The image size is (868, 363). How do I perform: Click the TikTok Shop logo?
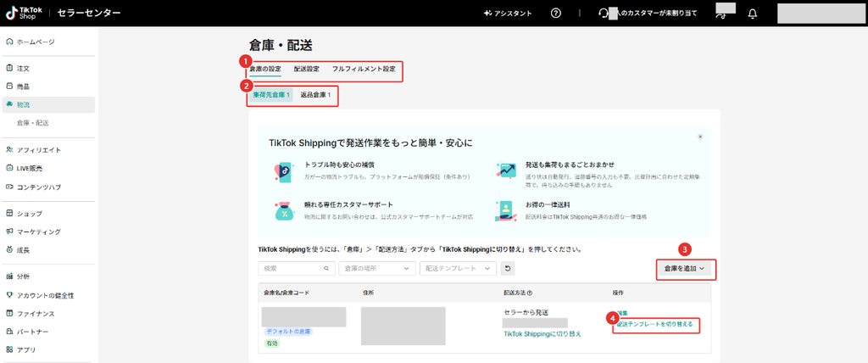point(25,13)
